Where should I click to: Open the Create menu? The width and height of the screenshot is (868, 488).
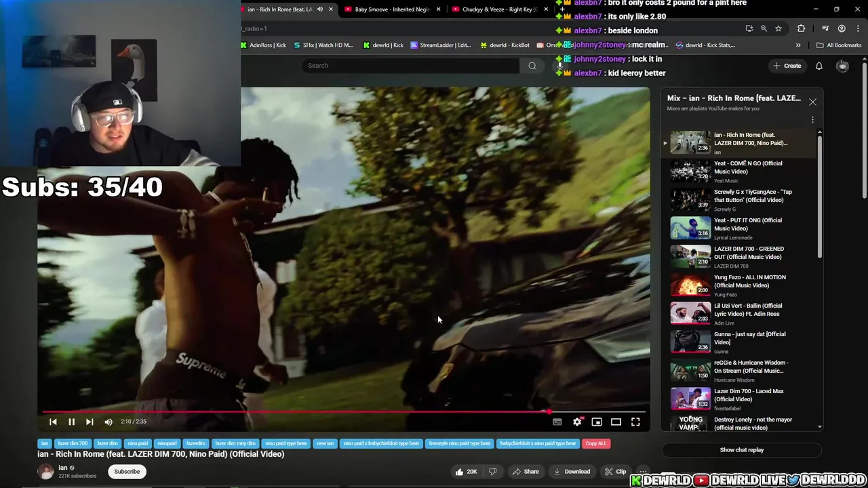click(787, 66)
